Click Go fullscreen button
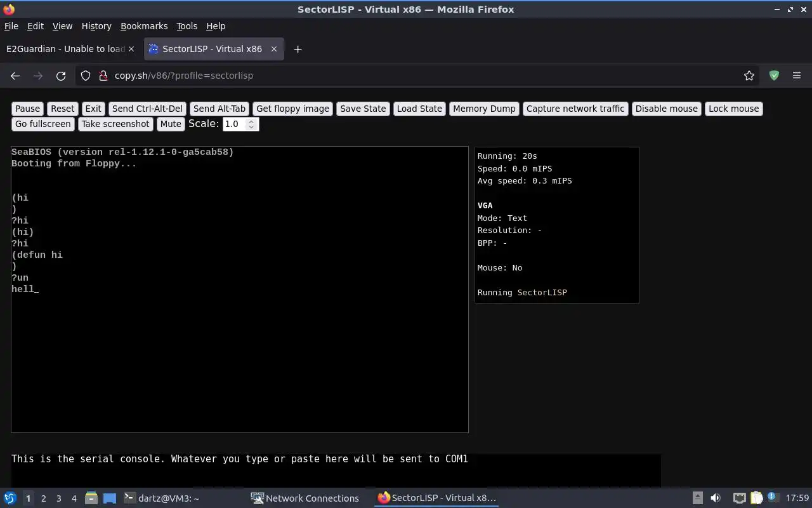812x508 pixels. (43, 124)
